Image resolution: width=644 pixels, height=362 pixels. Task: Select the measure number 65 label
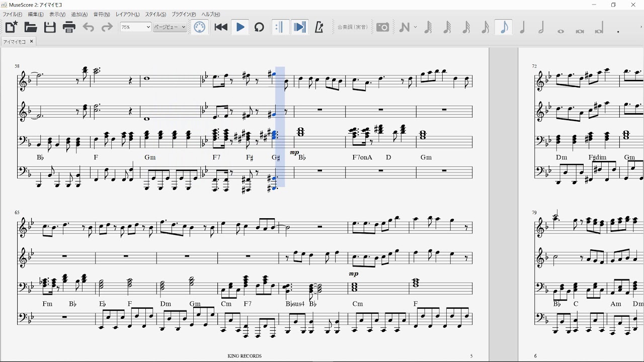coord(17,213)
